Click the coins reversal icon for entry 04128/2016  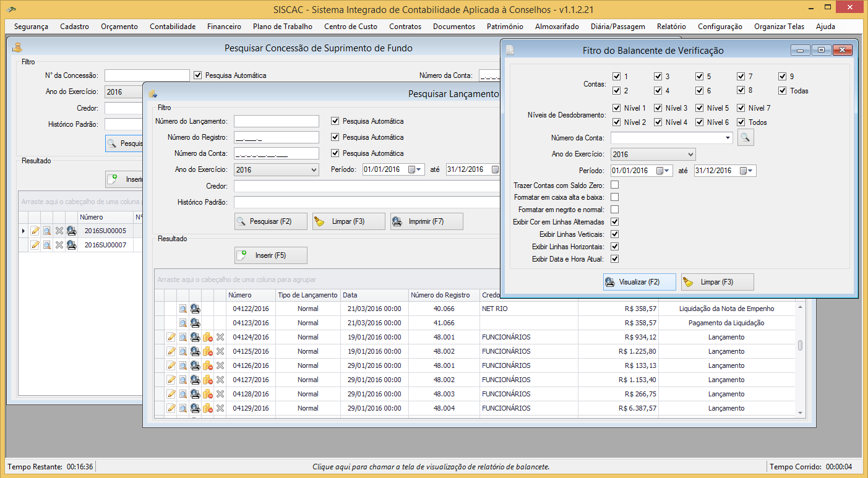click(x=208, y=394)
